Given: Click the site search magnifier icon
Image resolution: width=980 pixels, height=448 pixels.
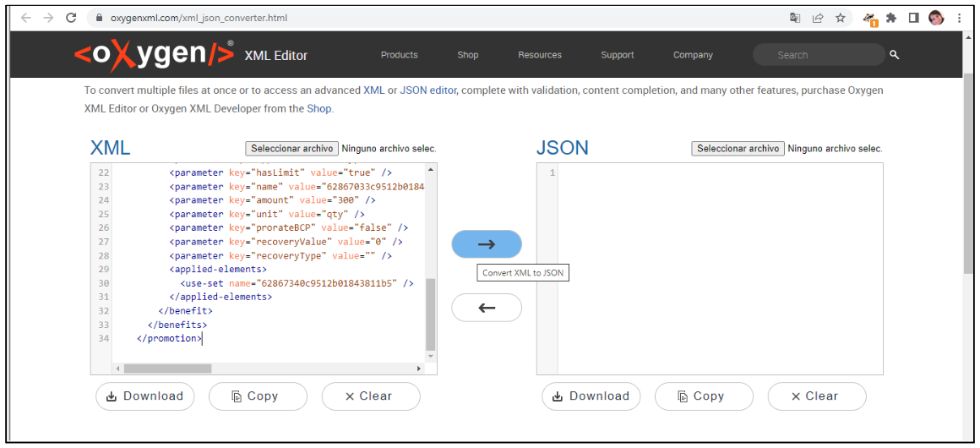Looking at the screenshot, I should coord(895,55).
